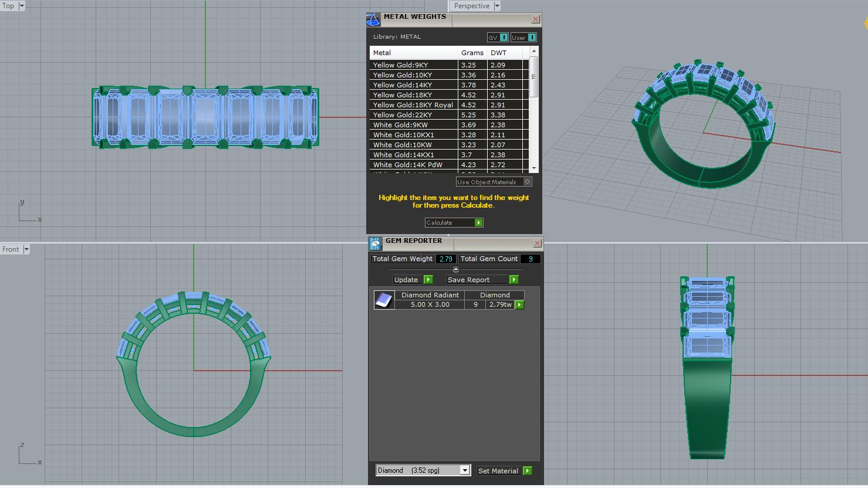
Task: Select White Gold:14K PdW in metal list
Action: (414, 165)
